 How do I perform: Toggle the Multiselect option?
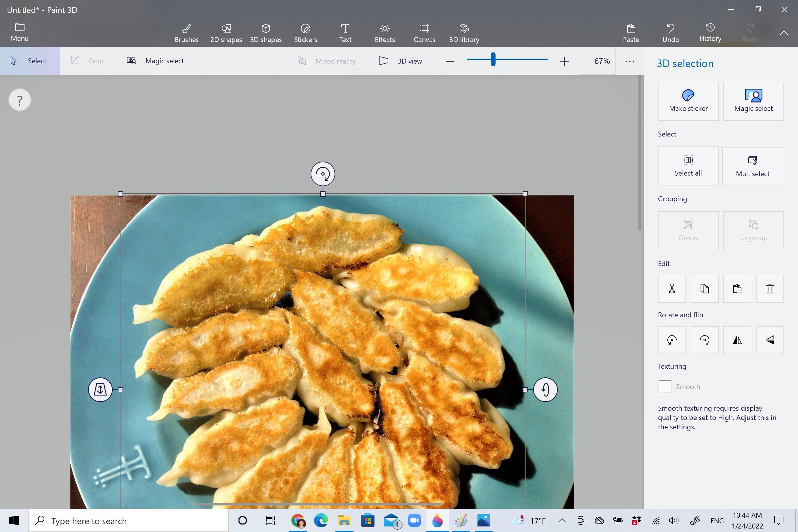click(752, 166)
